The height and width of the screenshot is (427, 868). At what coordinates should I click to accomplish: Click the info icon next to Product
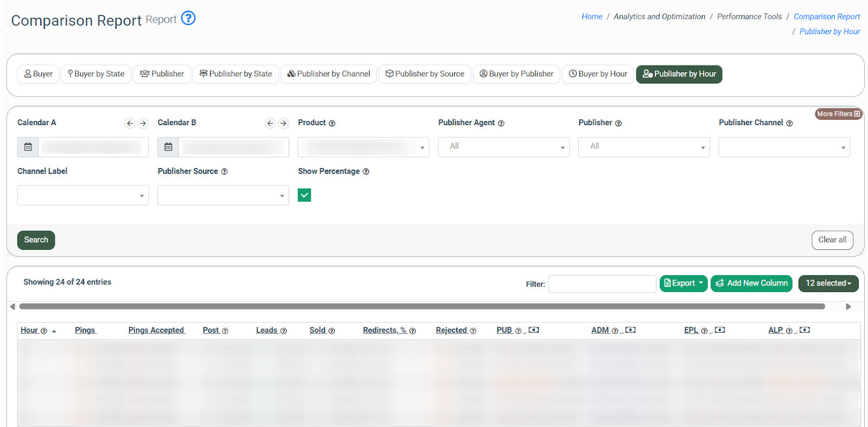[x=332, y=124]
